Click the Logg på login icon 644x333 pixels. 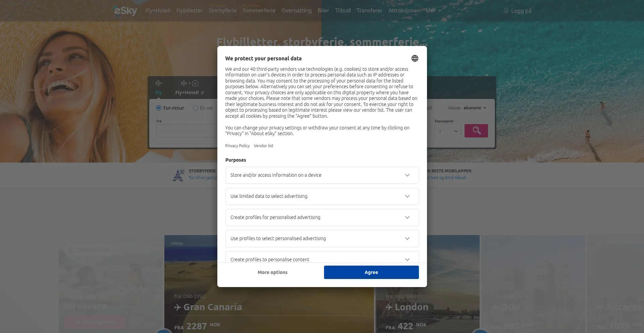coord(506,11)
